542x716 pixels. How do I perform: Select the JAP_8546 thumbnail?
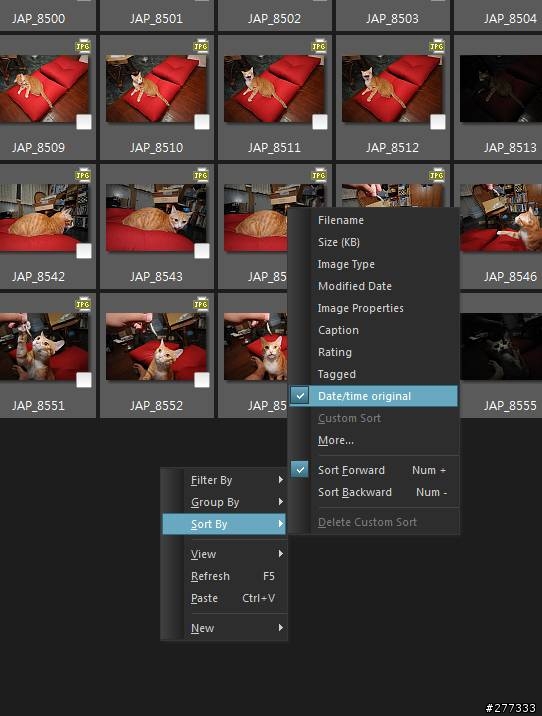[500, 218]
